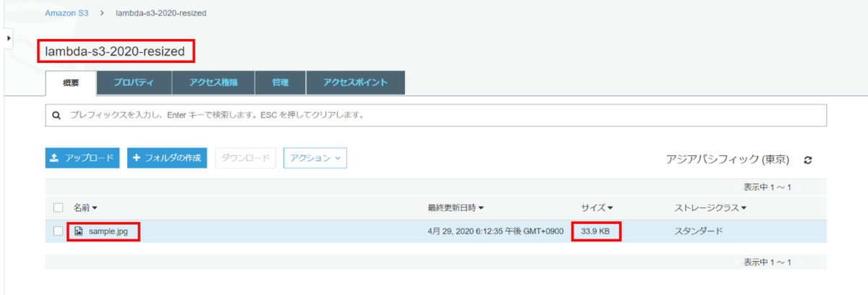Click the 33.9 KB size value

596,231
